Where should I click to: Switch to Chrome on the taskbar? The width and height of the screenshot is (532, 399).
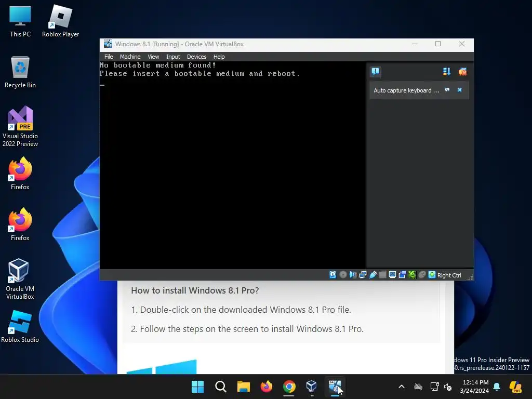point(289,387)
